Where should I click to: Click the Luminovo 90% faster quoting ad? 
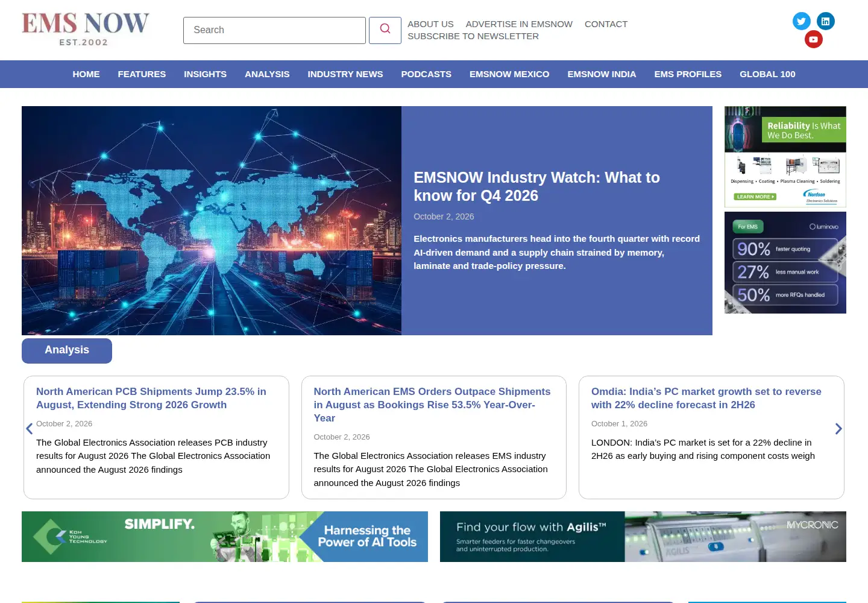(785, 262)
